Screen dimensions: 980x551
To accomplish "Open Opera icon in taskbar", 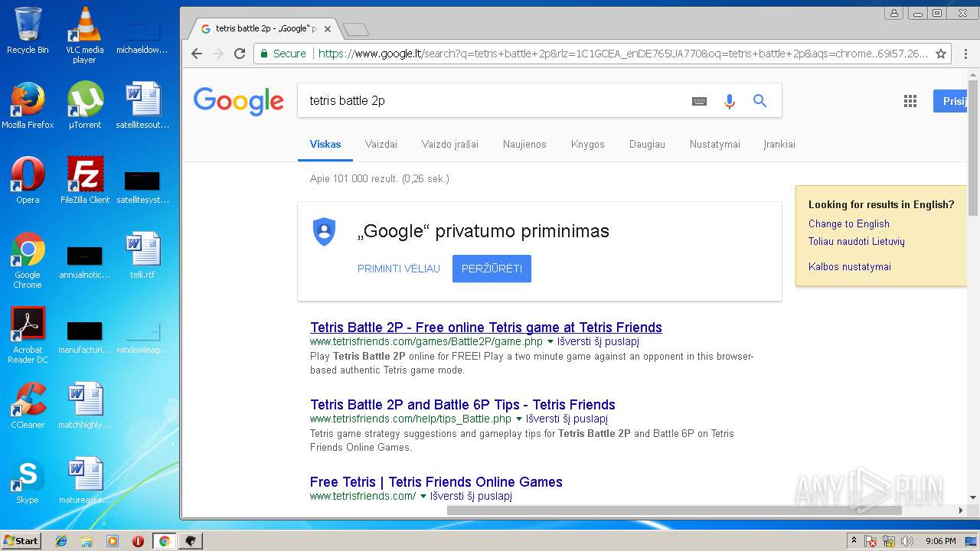I will point(138,541).
